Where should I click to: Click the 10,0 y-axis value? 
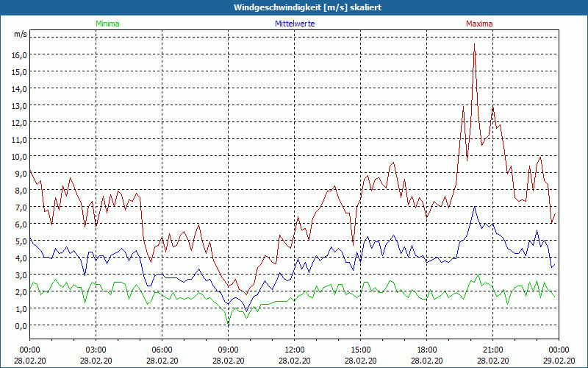[x=19, y=156]
